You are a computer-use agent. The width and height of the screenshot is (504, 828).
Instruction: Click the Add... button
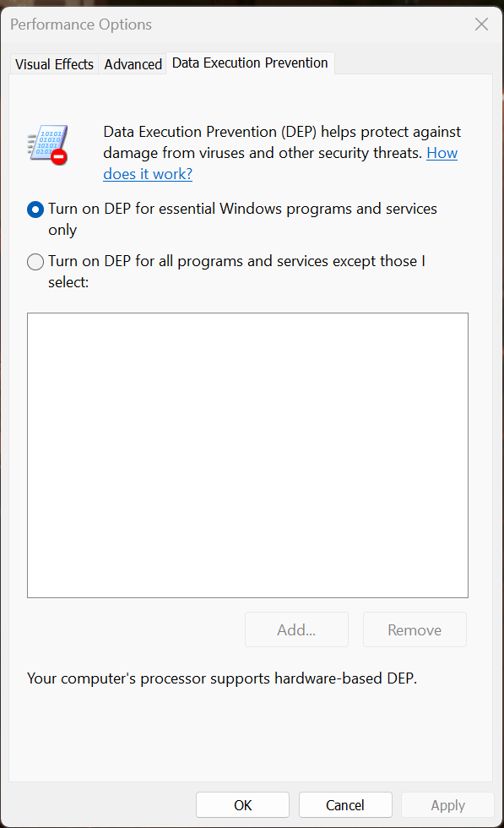296,629
